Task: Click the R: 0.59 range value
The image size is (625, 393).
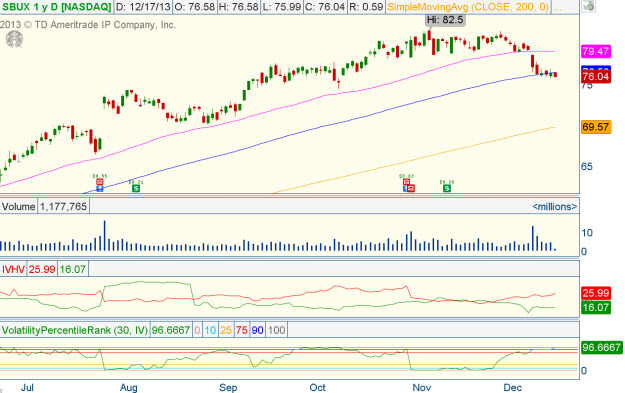Action: click(366, 7)
